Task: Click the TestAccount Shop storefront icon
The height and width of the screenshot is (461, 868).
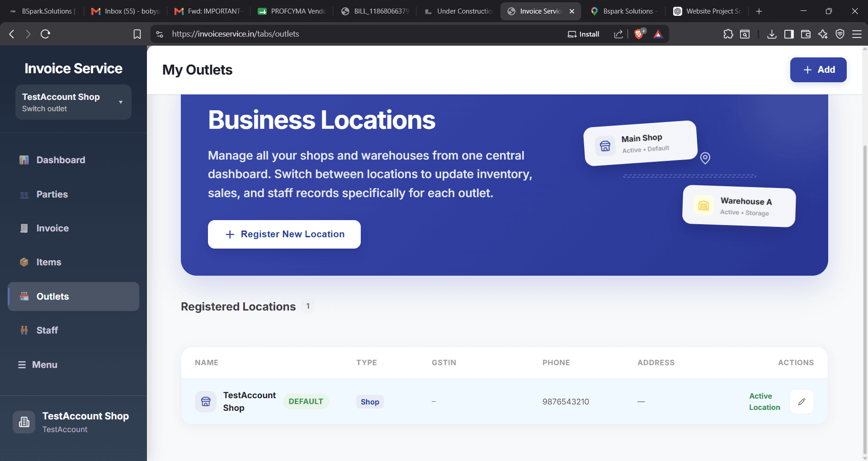Action: [206, 401]
